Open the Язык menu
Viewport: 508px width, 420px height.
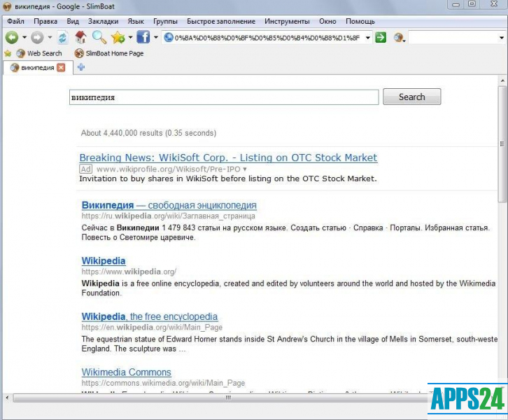pos(136,22)
